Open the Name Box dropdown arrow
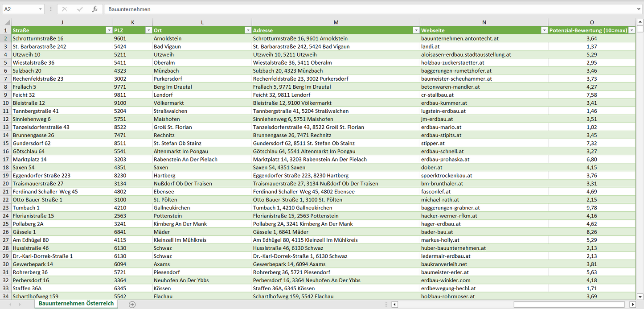644x309 pixels. [40, 9]
